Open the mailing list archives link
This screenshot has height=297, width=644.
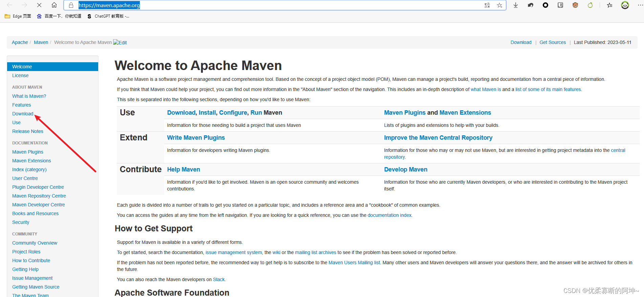click(x=316, y=252)
